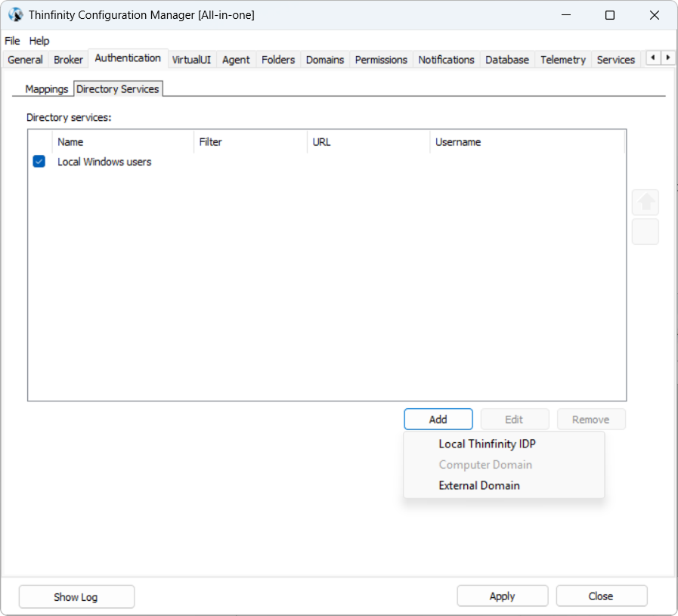Screen dimensions: 678x616
Task: Minimize the Configuration Manager window
Action: [x=566, y=15]
